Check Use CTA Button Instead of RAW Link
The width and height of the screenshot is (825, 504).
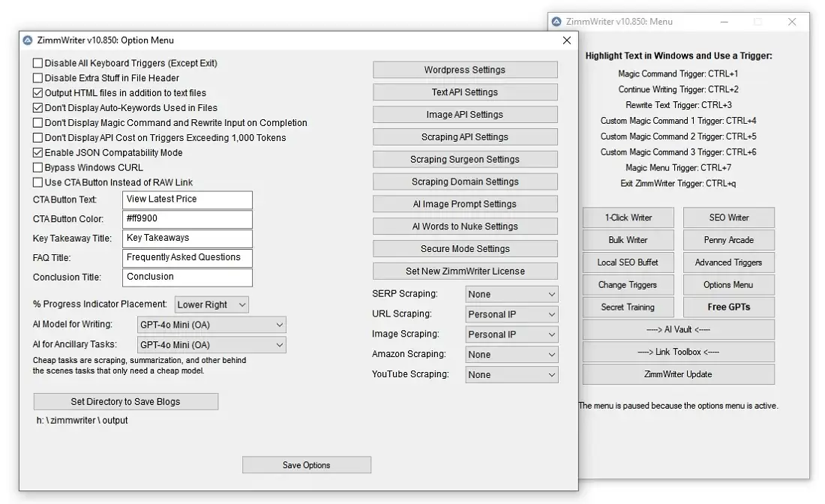38,183
